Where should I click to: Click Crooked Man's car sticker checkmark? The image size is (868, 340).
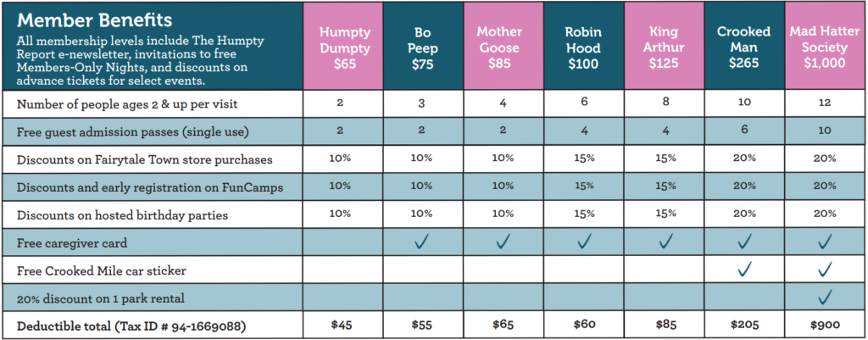(744, 270)
